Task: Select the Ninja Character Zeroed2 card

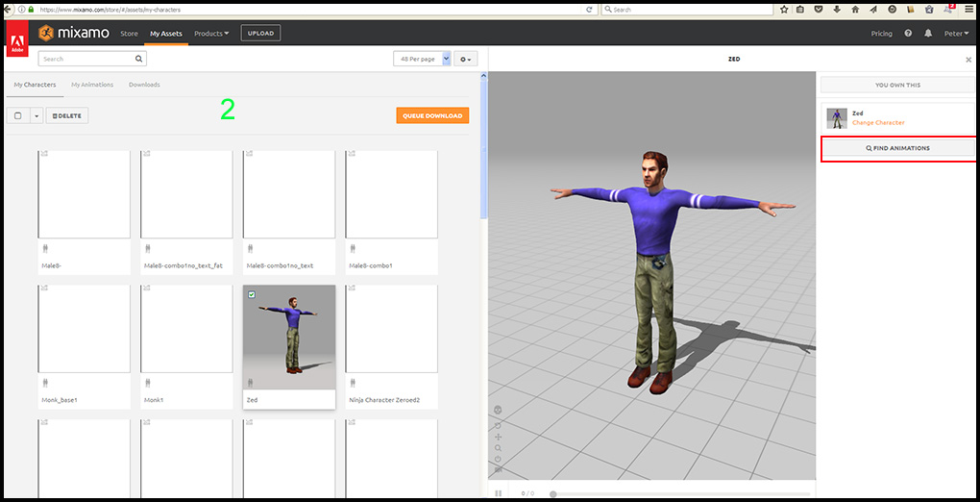Action: tap(392, 347)
